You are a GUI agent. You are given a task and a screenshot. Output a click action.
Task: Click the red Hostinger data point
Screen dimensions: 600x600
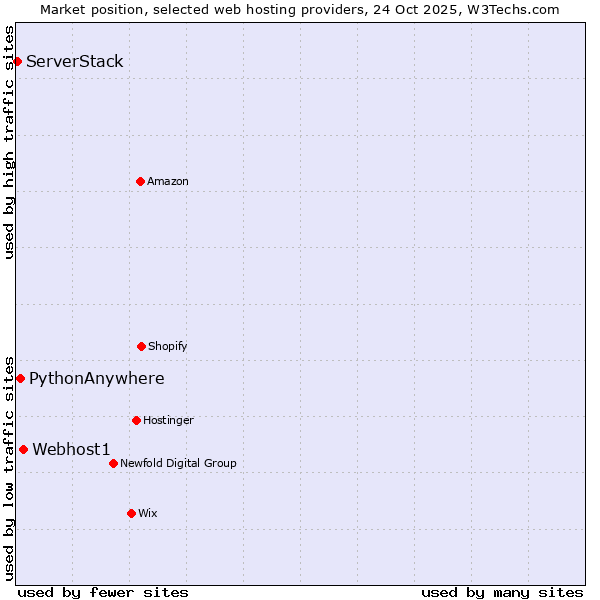tap(136, 420)
